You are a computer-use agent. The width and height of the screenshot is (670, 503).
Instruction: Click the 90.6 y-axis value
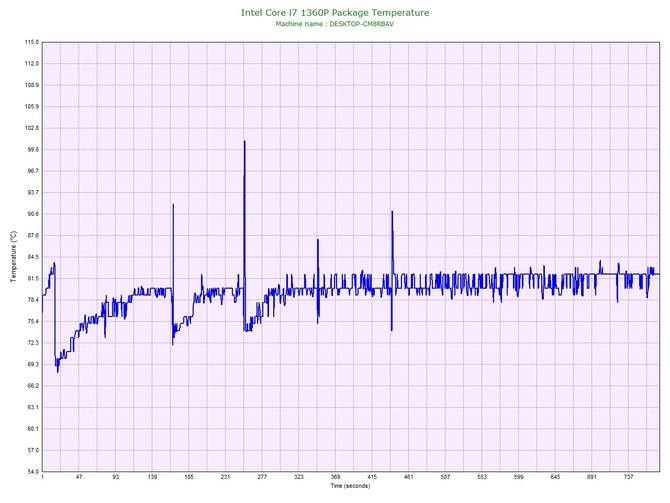[x=33, y=214]
